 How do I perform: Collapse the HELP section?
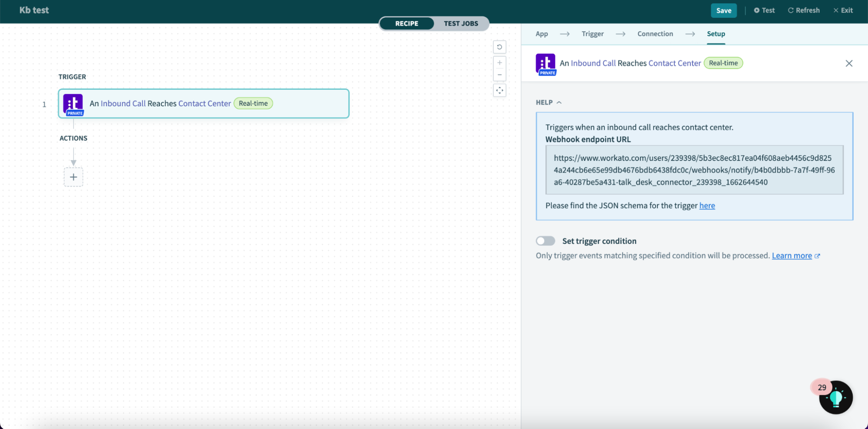(x=559, y=102)
